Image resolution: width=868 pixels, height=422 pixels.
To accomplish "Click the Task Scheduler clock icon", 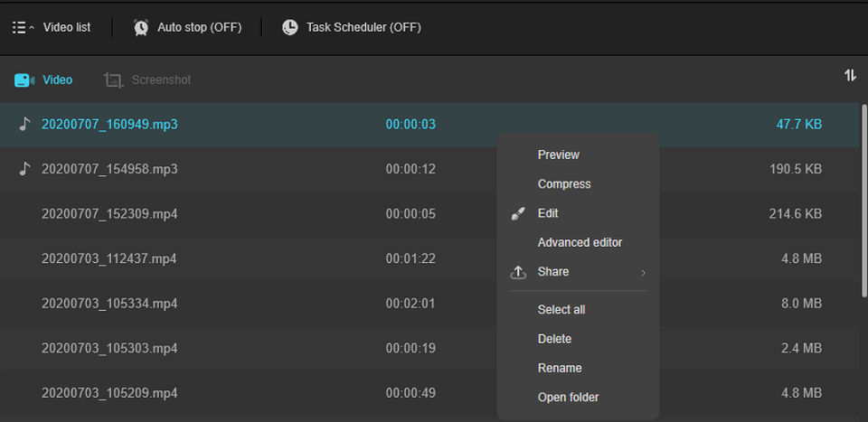I will [289, 27].
